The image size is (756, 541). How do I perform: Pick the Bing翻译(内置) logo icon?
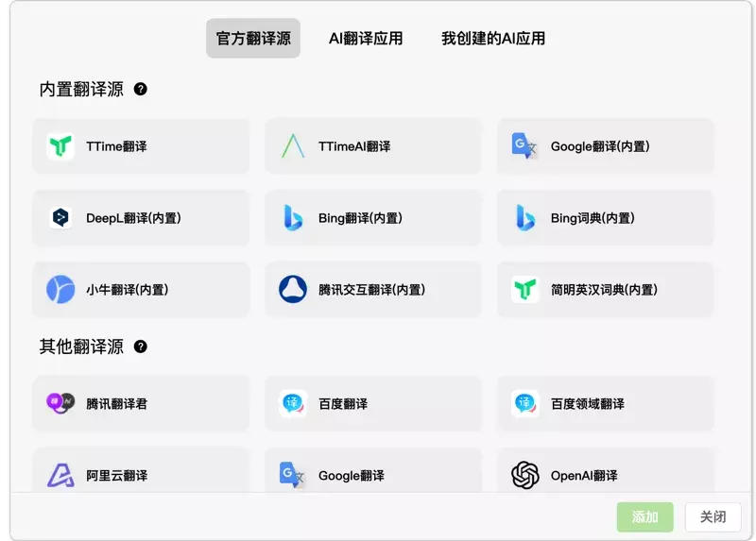tap(293, 218)
